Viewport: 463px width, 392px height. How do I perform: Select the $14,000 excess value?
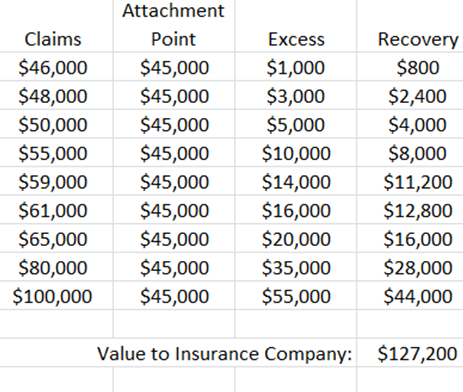[x=296, y=182]
